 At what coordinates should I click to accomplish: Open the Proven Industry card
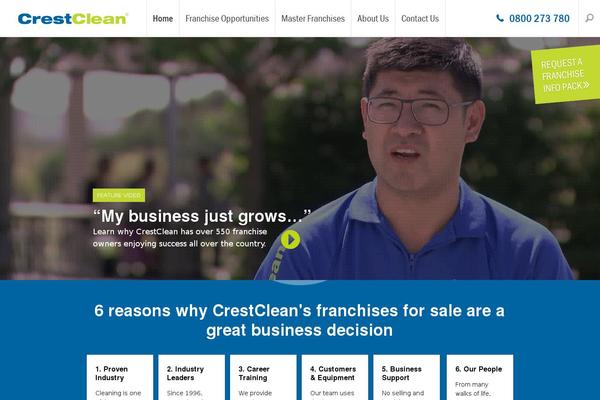point(120,377)
